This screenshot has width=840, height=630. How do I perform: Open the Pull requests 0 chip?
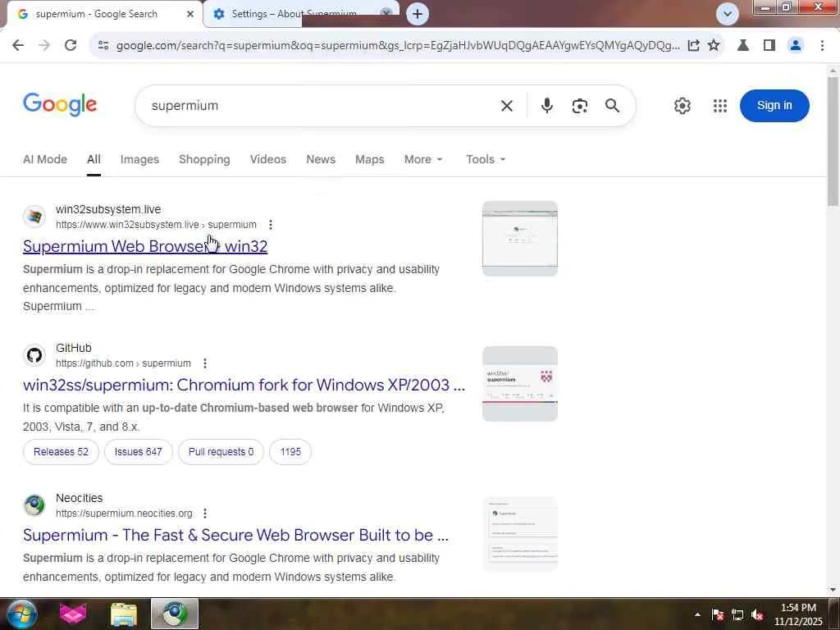click(221, 452)
